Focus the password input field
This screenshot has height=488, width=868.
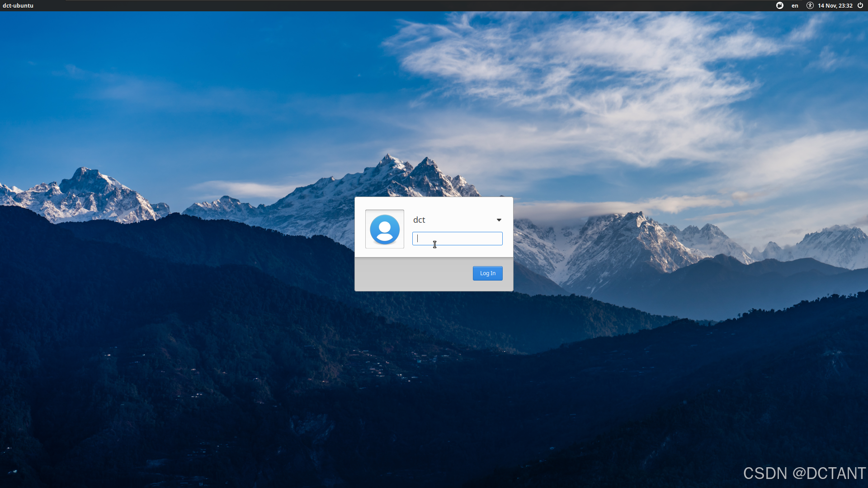coord(457,239)
